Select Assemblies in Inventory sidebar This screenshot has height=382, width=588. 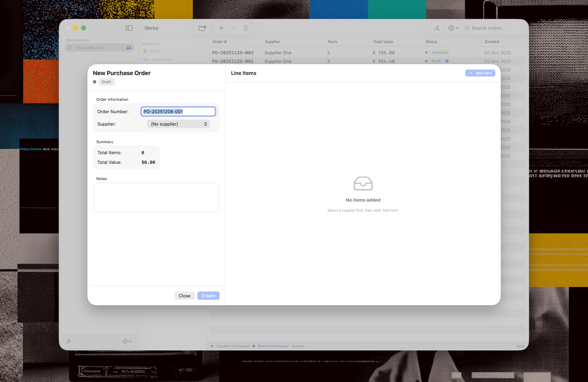tap(161, 59)
